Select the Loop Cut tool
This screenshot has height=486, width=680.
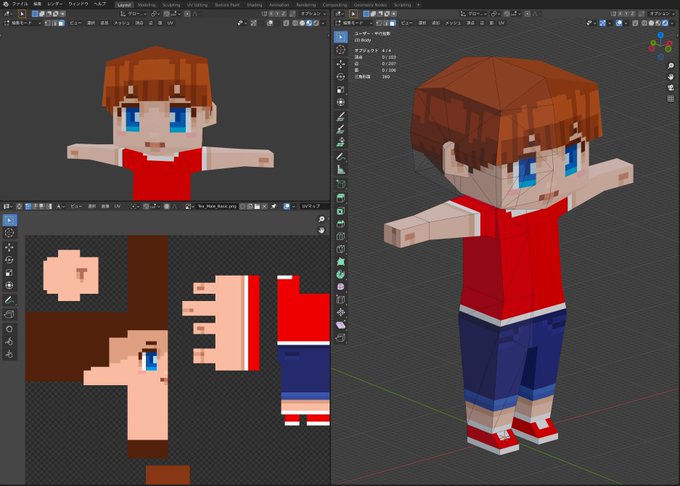341,236
